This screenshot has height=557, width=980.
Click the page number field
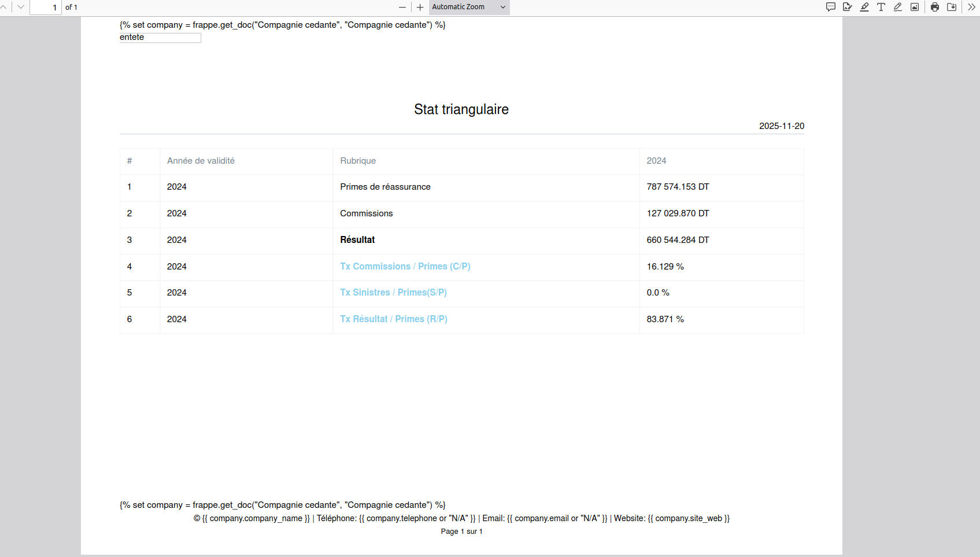tap(46, 7)
